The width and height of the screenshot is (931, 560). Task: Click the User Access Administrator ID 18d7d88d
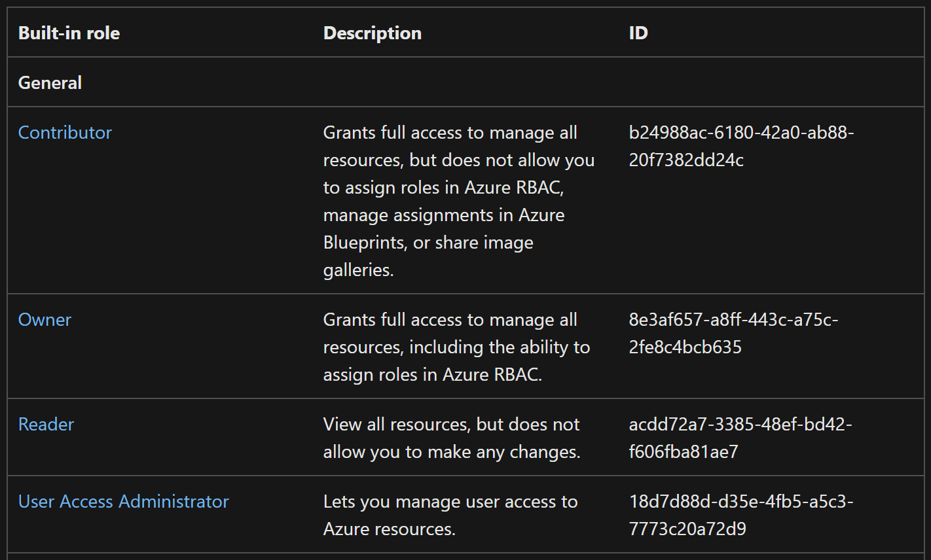[x=741, y=516]
